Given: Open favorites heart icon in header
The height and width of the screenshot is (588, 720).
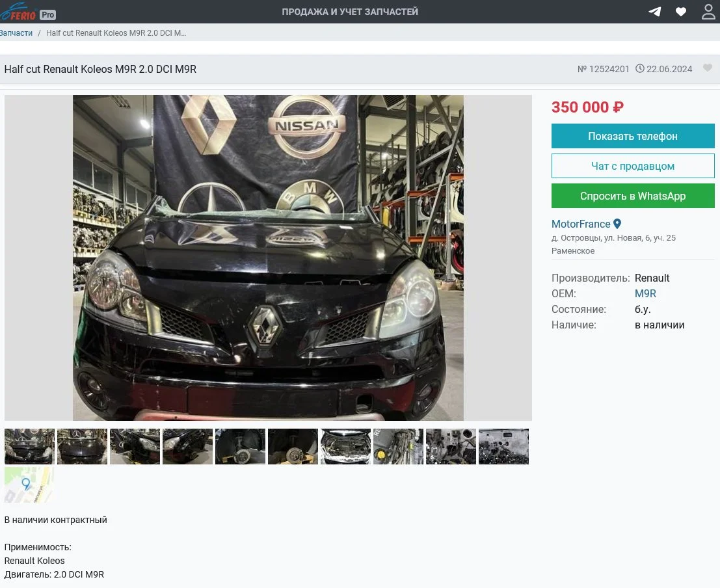Looking at the screenshot, I should pyautogui.click(x=681, y=12).
